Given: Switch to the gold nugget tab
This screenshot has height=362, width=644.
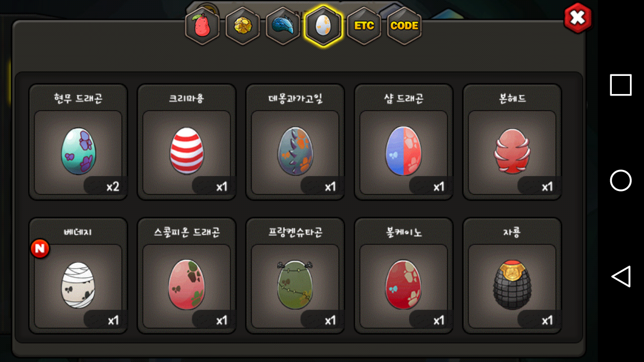Looking at the screenshot, I should pyautogui.click(x=243, y=26).
